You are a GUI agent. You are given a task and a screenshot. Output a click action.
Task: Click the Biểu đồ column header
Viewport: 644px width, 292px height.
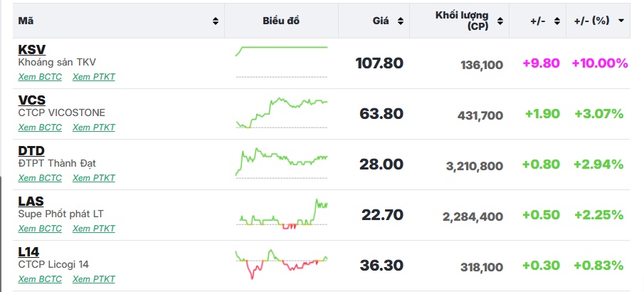[281, 21]
